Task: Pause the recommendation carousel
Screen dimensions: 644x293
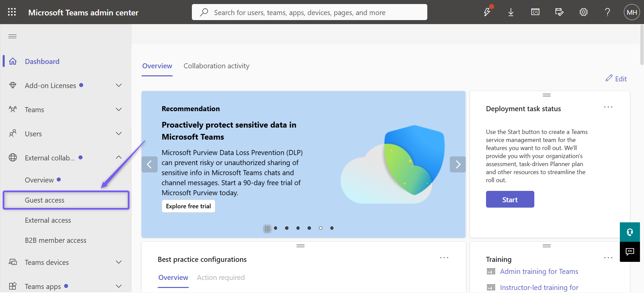Action: click(267, 228)
